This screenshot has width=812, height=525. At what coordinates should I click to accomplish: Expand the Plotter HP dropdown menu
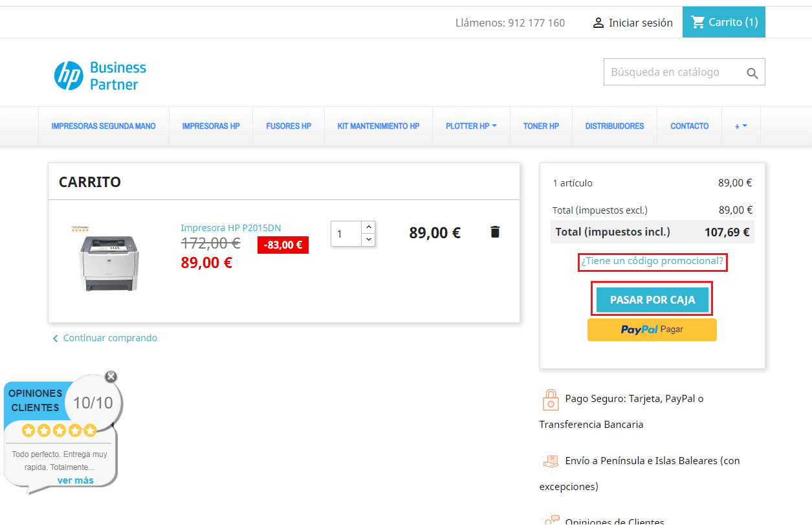tap(471, 126)
